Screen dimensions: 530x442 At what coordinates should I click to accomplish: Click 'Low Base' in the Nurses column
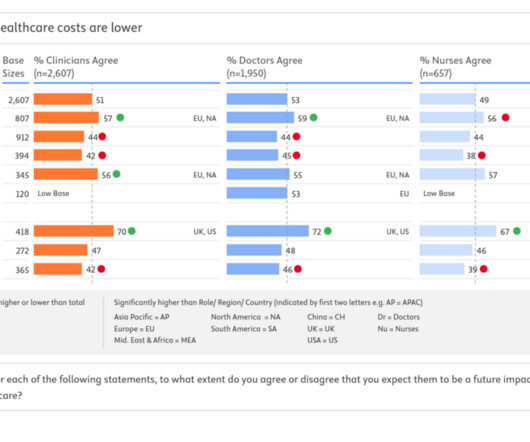tap(439, 194)
